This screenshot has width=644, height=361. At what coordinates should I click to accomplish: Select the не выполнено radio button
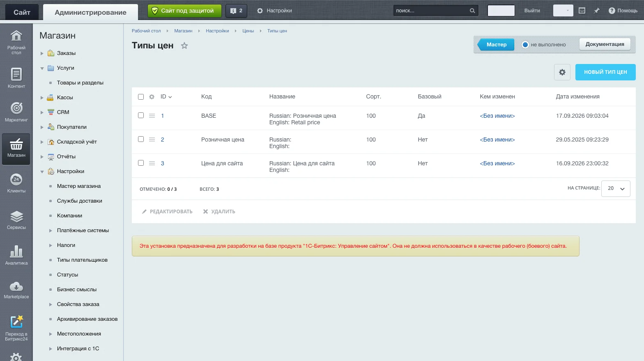click(525, 45)
